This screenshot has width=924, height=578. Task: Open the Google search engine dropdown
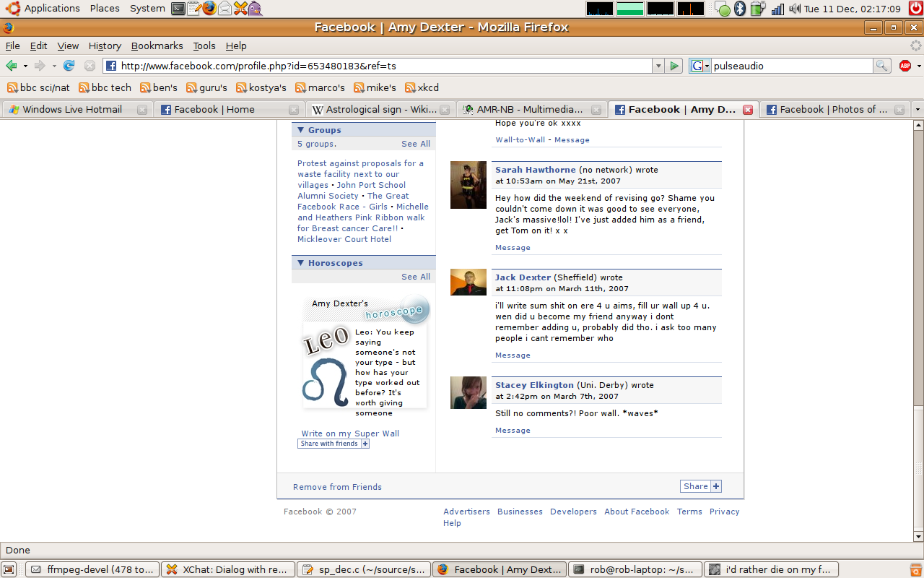click(700, 66)
